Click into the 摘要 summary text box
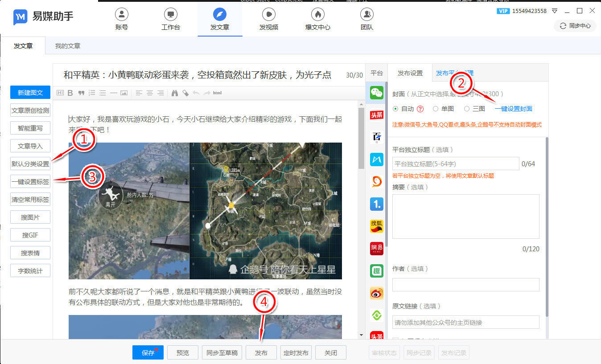Viewport: 601px width, 364px height. tap(466, 217)
